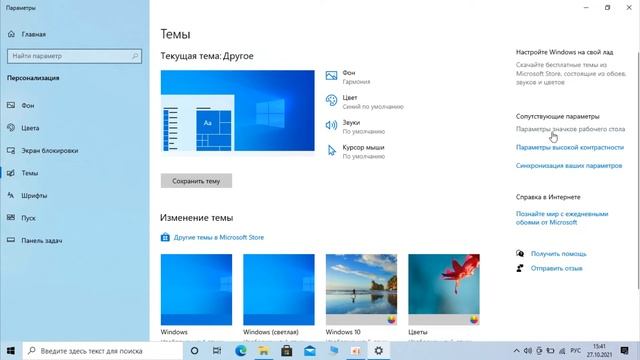Open File Explorer from taskbar
640x360 pixels.
[264, 351]
